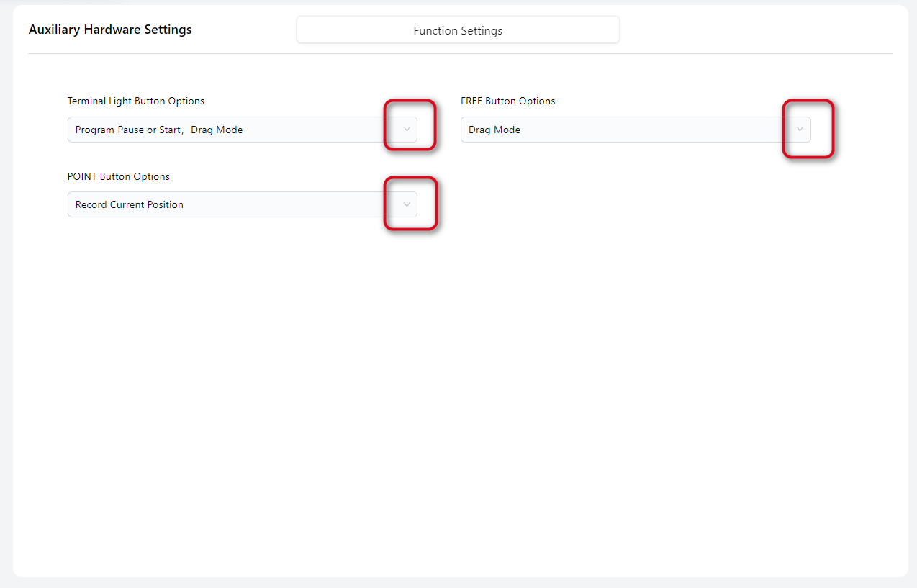Expand Terminal Light Button Options dropdown arrow
The image size is (917, 588).
point(407,130)
